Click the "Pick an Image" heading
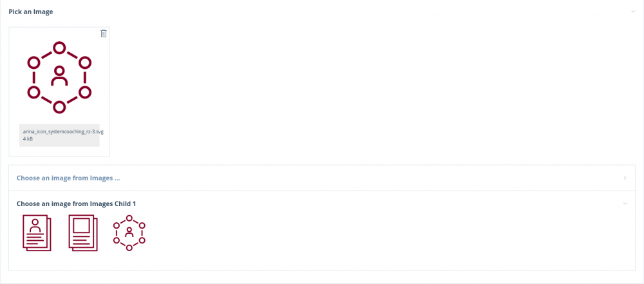 coord(31,12)
